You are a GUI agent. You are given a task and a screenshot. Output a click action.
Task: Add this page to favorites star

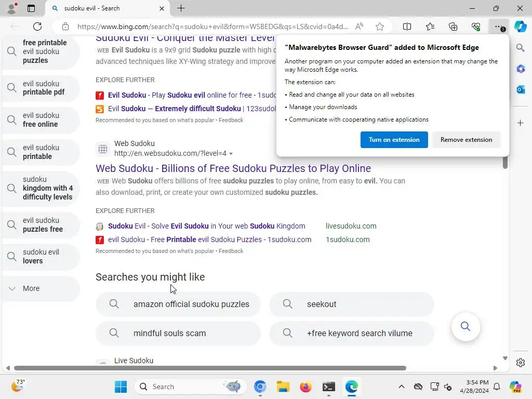[380, 26]
